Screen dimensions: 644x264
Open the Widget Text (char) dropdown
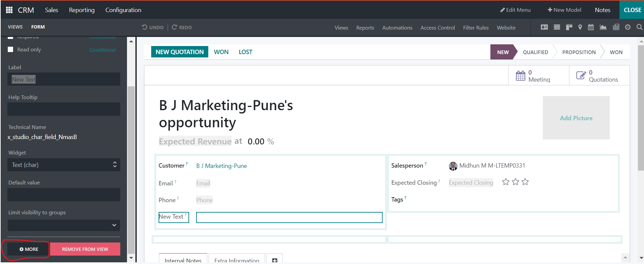coord(64,165)
